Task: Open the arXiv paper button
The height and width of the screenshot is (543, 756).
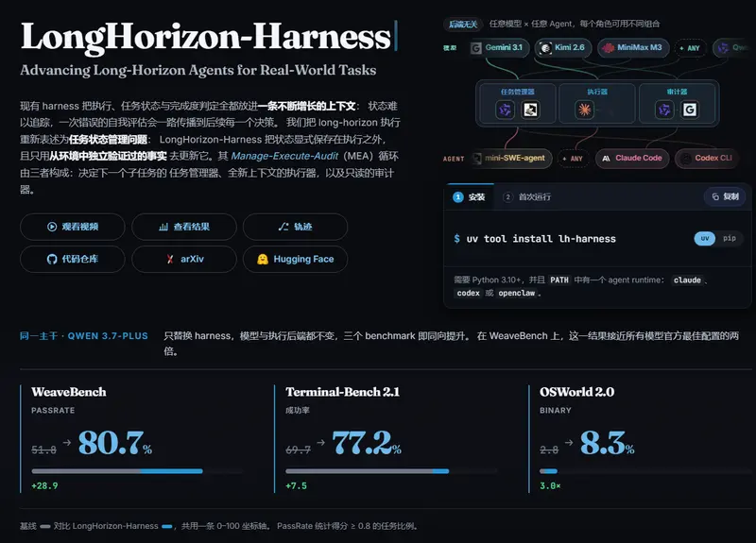Action: (184, 259)
